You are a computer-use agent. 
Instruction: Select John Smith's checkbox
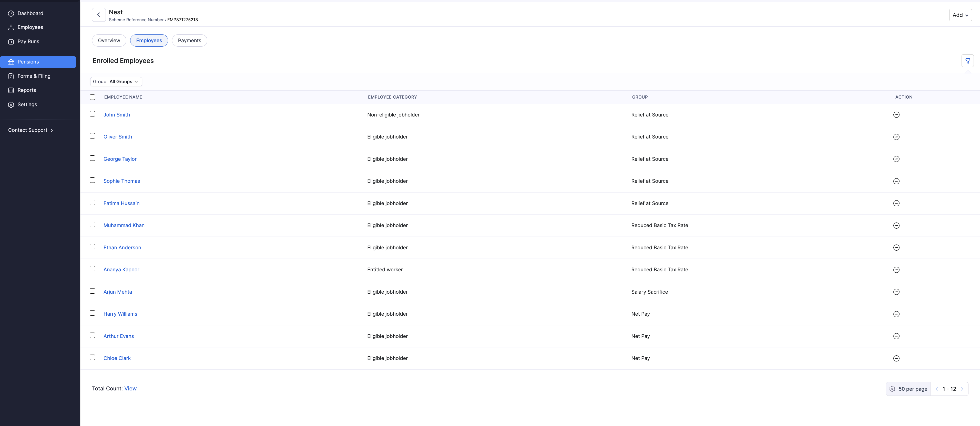(x=93, y=114)
